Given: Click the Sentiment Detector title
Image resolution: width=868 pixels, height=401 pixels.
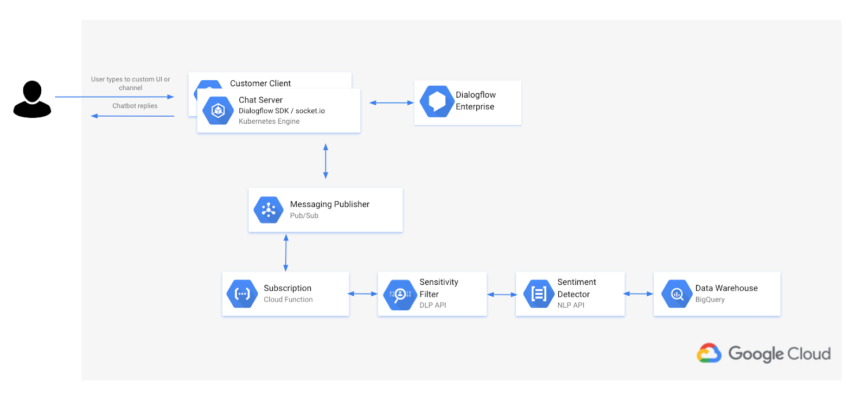Looking at the screenshot, I should tap(577, 288).
